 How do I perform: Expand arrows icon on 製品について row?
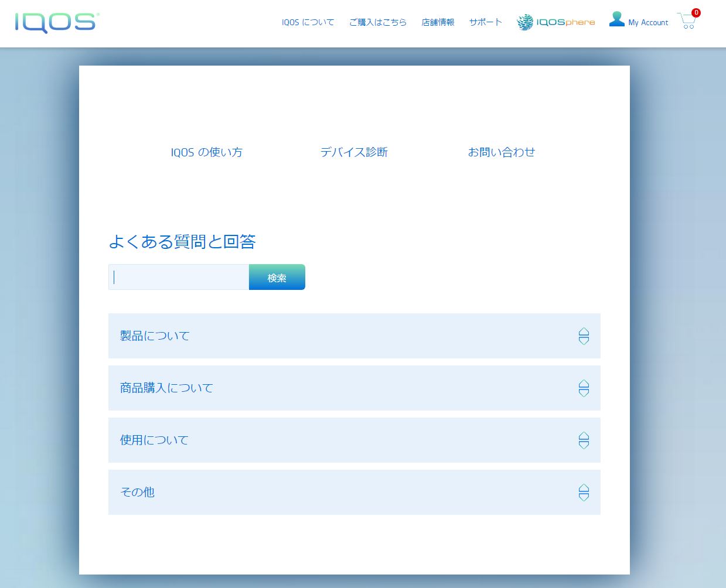click(584, 336)
